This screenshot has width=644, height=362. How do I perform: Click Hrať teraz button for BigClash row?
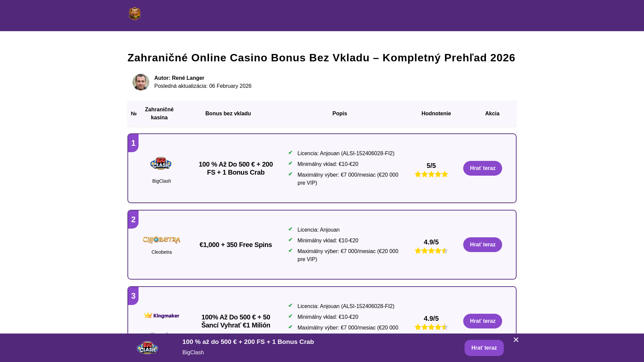482,168
